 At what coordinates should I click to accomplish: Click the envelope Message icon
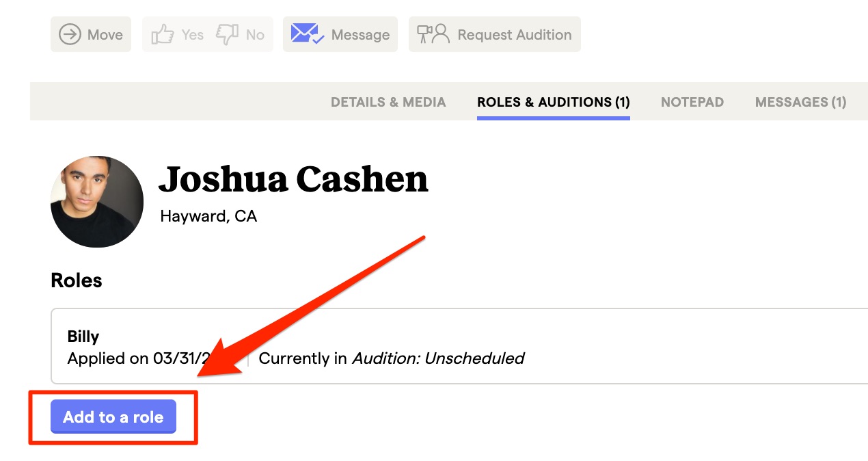point(307,34)
